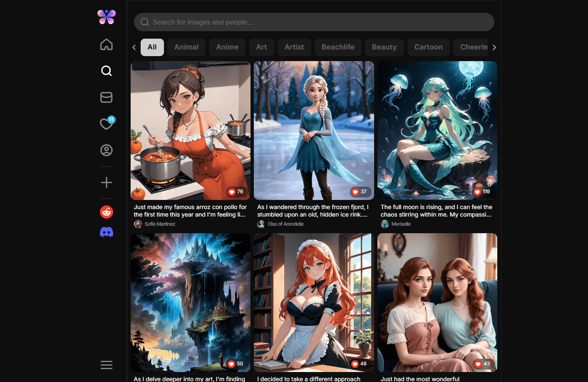Read the 'full moon is rising' caption
The image size is (588, 382).
pos(437,211)
